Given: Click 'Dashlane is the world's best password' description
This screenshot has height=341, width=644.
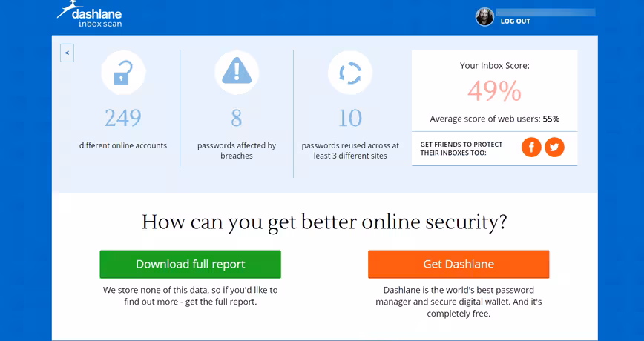Looking at the screenshot, I should click(459, 302).
